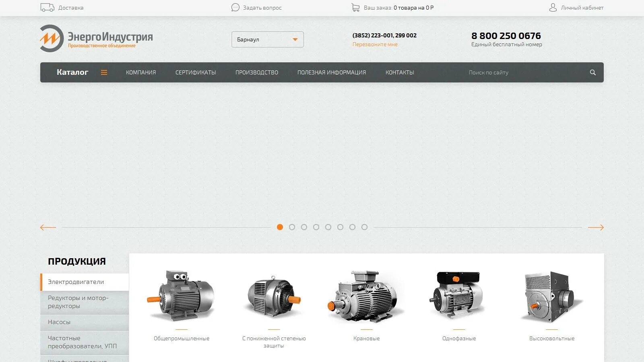The height and width of the screenshot is (362, 644).
Task: Click the Поиск по сайту search field
Action: pos(525,72)
